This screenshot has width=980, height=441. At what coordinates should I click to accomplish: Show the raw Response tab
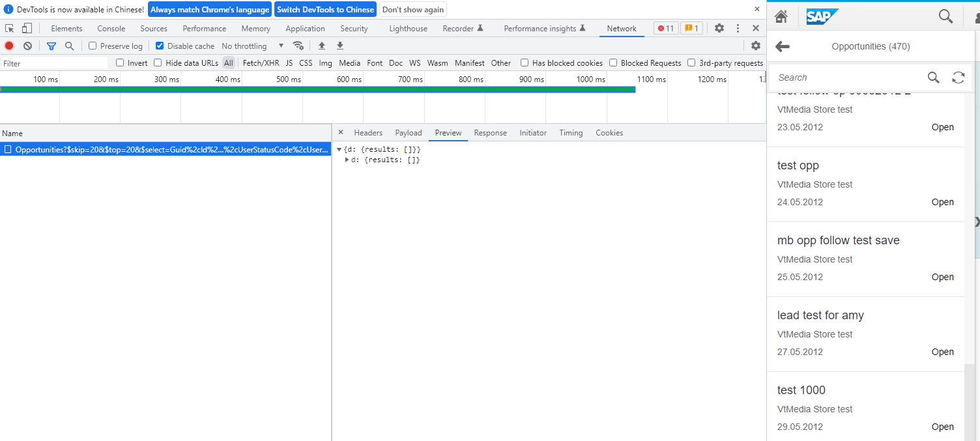click(490, 132)
